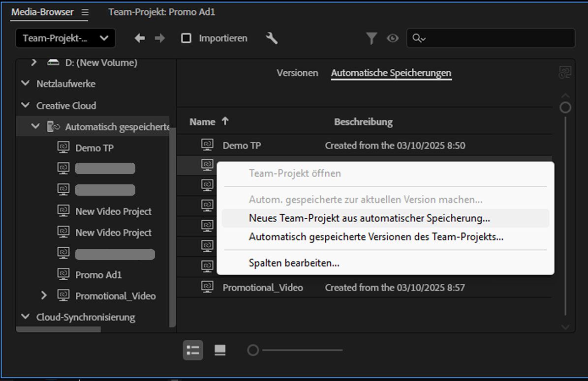This screenshot has height=381, width=588.
Task: Click the forward navigation arrow
Action: coord(160,38)
